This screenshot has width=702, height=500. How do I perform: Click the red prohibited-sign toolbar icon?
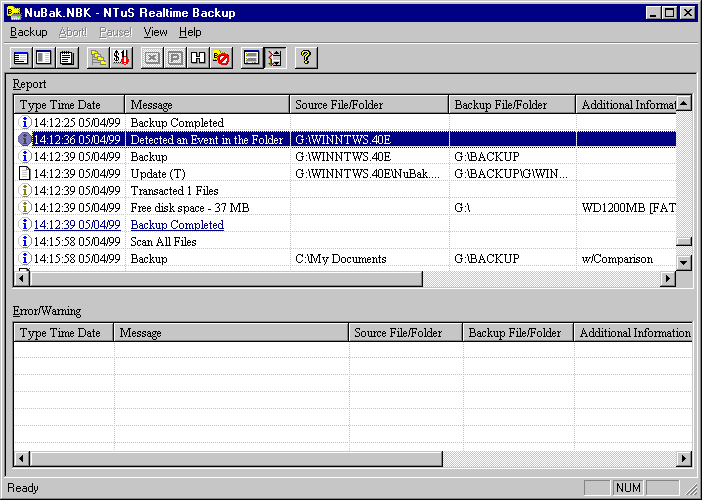(221, 58)
